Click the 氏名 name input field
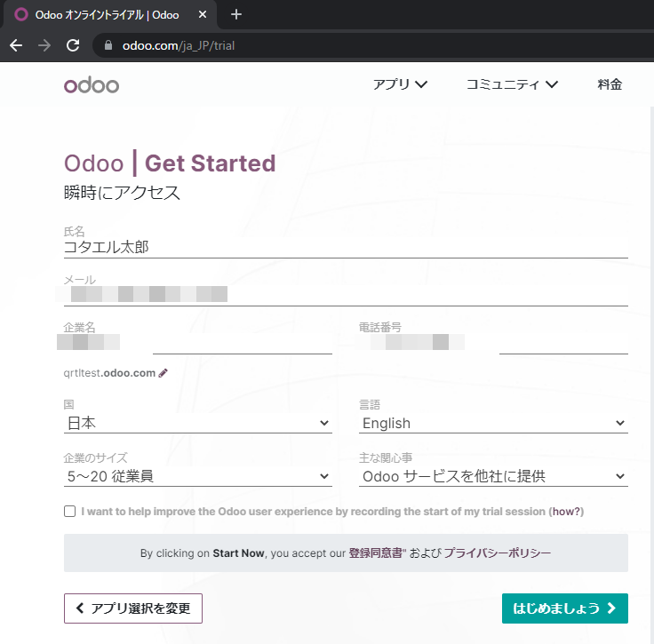Image resolution: width=654 pixels, height=644 pixels. coord(346,248)
